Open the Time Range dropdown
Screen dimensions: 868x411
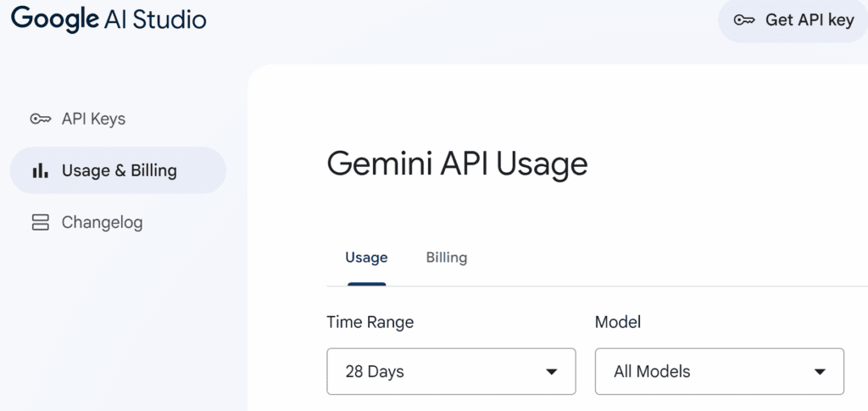point(451,371)
